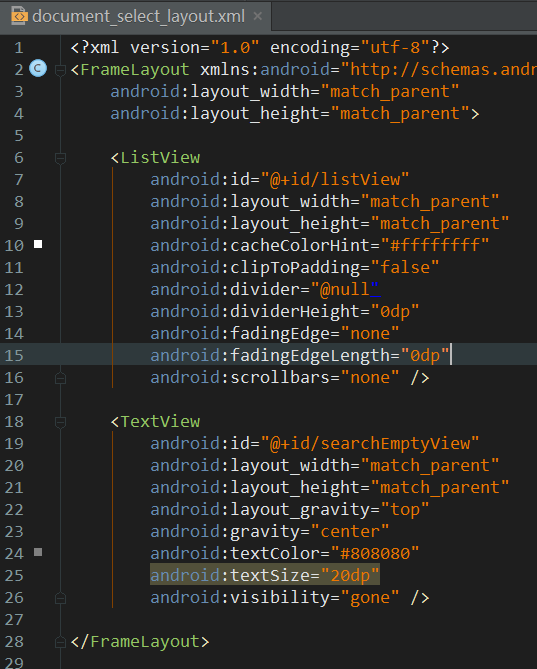Click the @+id/listView attribute value
This screenshot has width=537, height=669.
(335, 179)
